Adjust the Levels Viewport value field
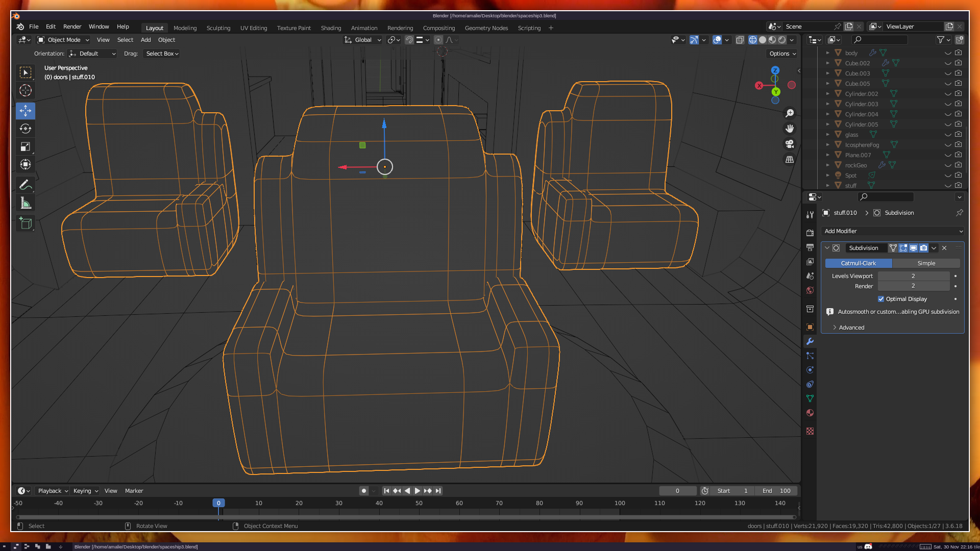Screen dimensions: 980x551 pyautogui.click(x=913, y=276)
